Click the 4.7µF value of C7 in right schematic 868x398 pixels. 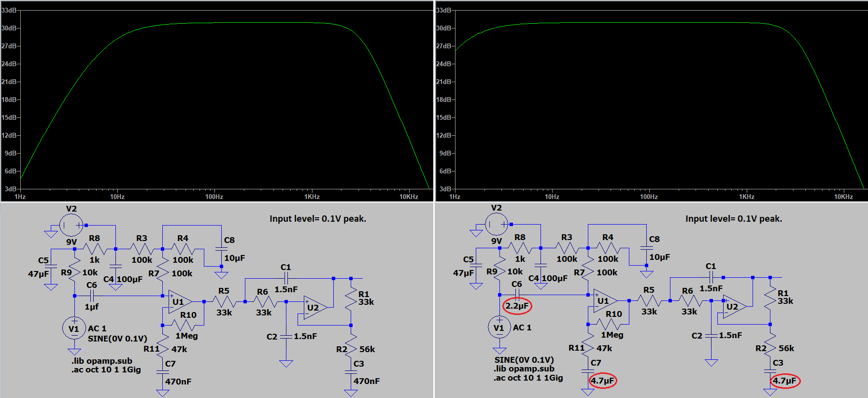(602, 381)
